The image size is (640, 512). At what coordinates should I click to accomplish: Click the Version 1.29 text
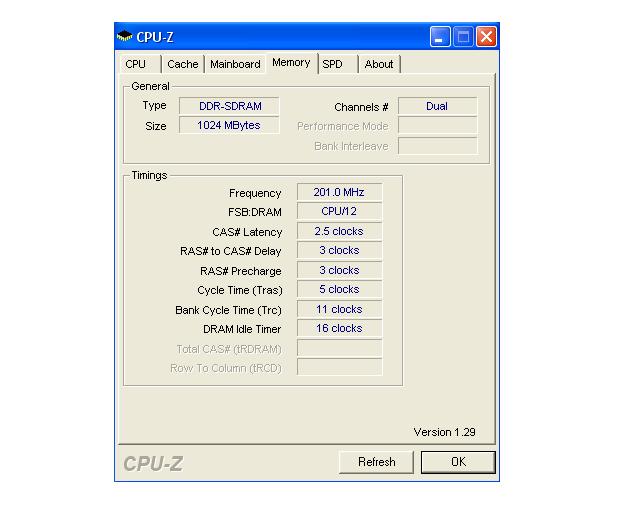pos(444,432)
